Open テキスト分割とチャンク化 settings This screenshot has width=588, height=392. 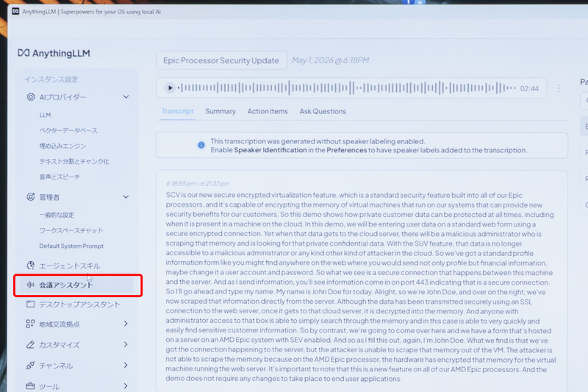point(74,161)
